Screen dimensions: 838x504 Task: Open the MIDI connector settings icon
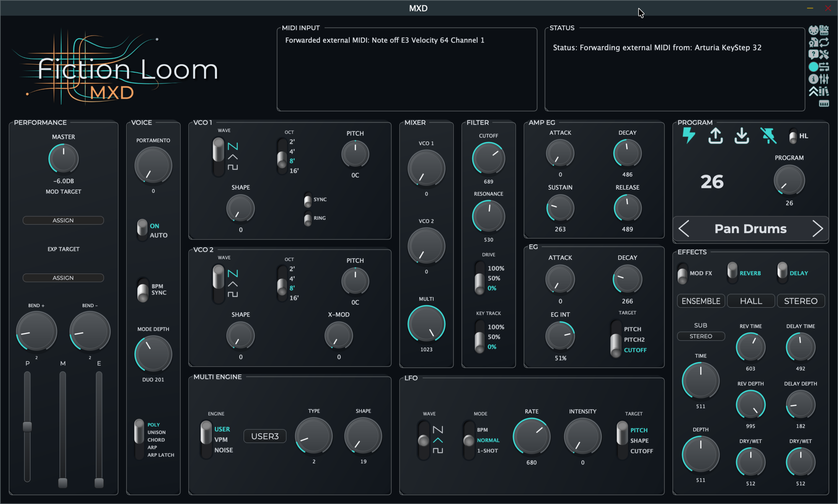coord(813,30)
